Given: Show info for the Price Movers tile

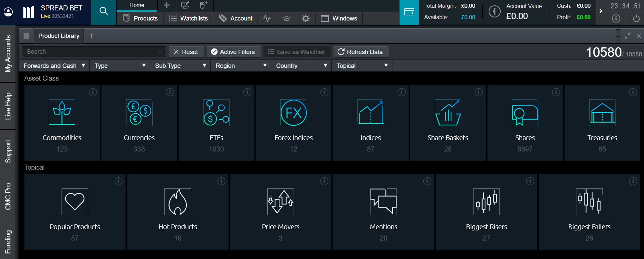Looking at the screenshot, I should (324, 181).
